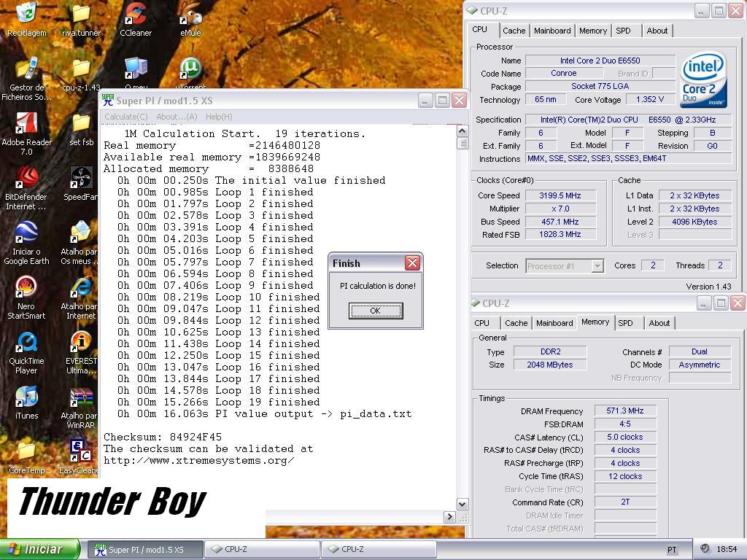This screenshot has height=560, width=747.
Task: Switch to Super PI taskbar button
Action: pos(145,550)
